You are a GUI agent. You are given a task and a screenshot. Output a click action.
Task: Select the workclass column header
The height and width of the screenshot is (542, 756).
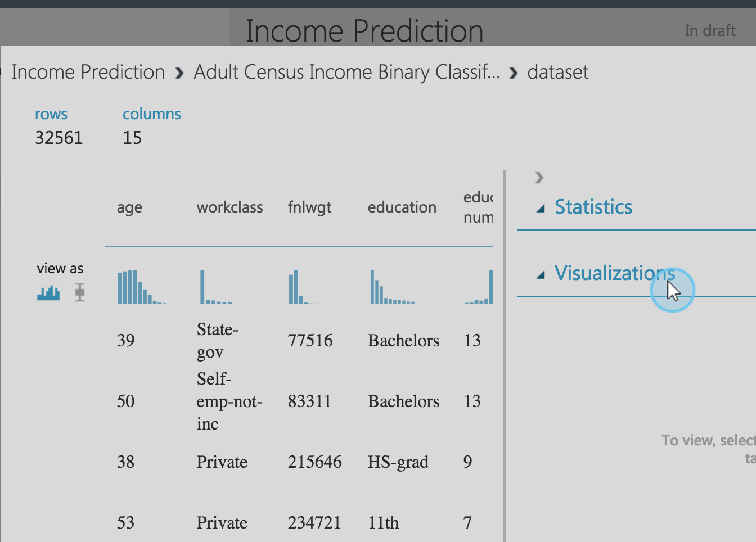(229, 207)
